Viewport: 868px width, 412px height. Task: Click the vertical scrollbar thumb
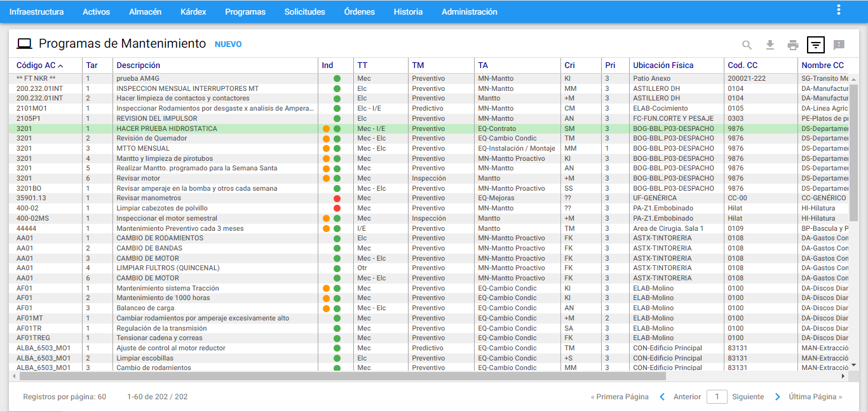tap(853, 153)
